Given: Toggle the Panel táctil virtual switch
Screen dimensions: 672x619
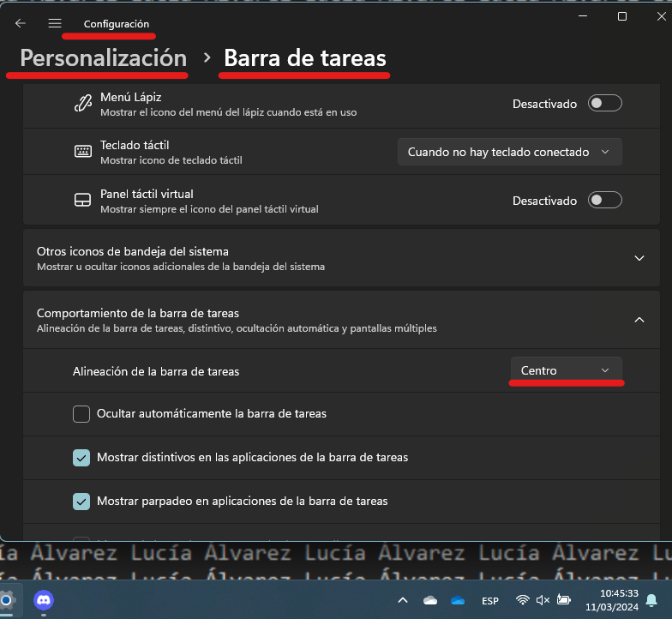Looking at the screenshot, I should point(605,201).
